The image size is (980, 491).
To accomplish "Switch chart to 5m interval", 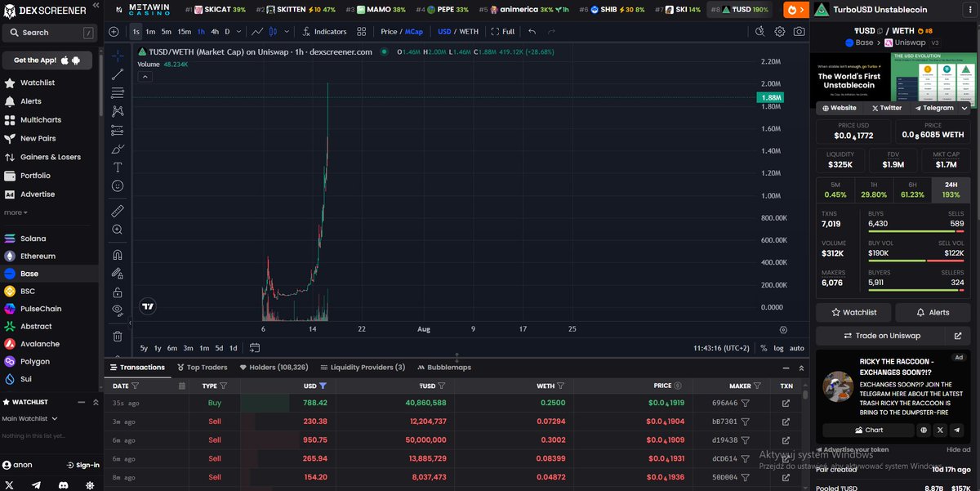I will click(166, 32).
